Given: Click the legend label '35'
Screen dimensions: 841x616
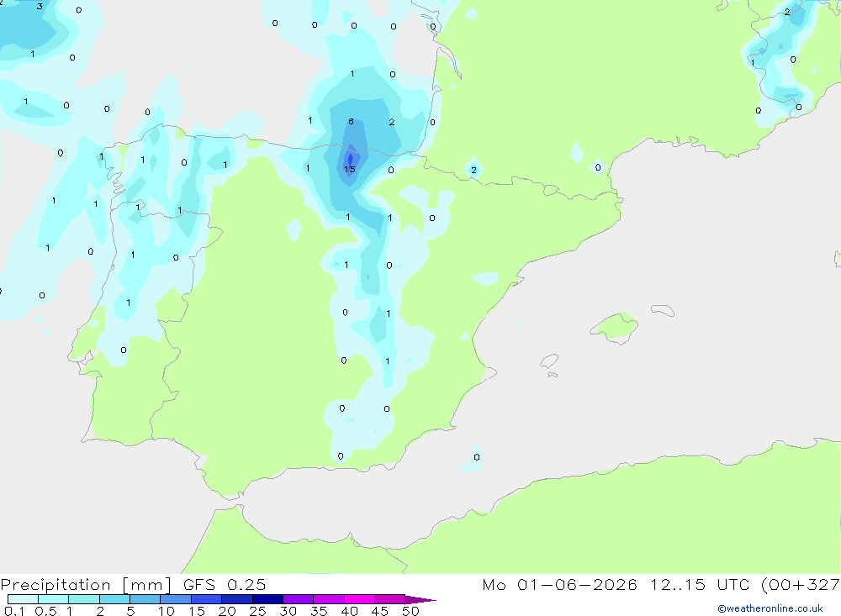Looking at the screenshot, I should click(x=319, y=611).
